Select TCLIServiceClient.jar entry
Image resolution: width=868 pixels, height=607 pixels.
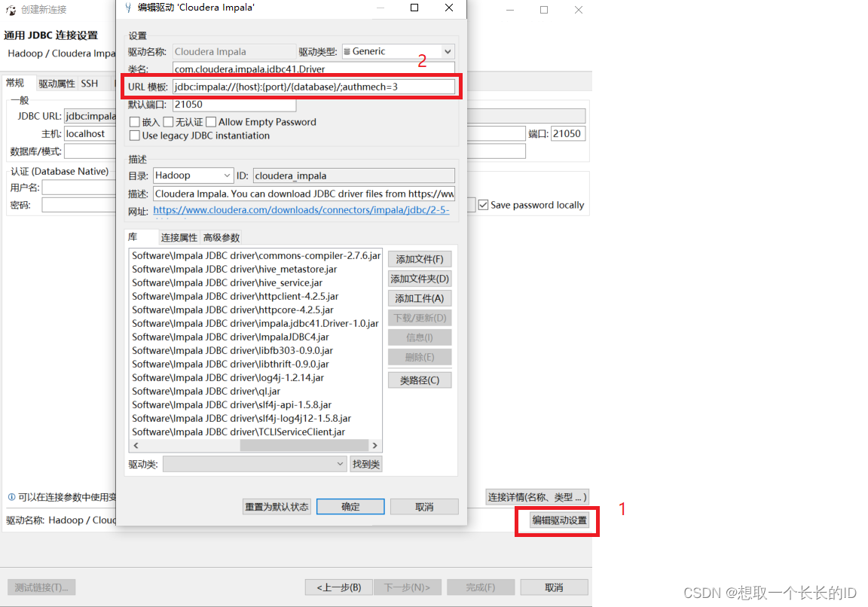point(238,432)
